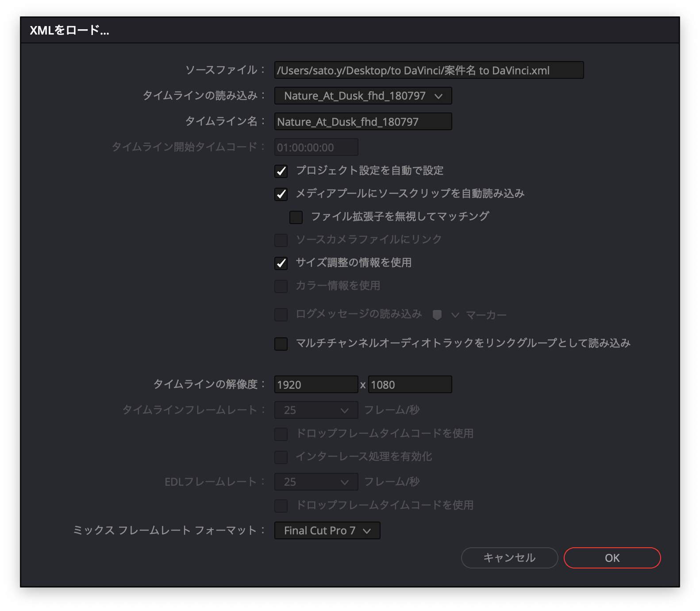The height and width of the screenshot is (611, 700).
Task: Click the chevron arrow next to マーカー
Action: [x=455, y=315]
